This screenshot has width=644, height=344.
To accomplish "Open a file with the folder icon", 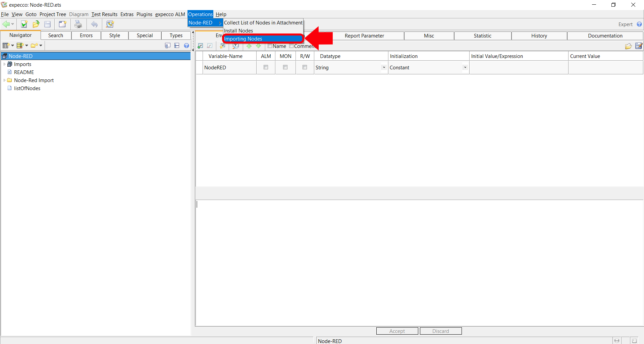I will [36, 24].
